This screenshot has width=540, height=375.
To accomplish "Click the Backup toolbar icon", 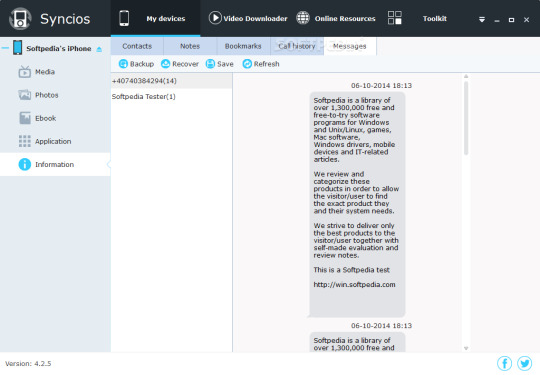I will [123, 64].
